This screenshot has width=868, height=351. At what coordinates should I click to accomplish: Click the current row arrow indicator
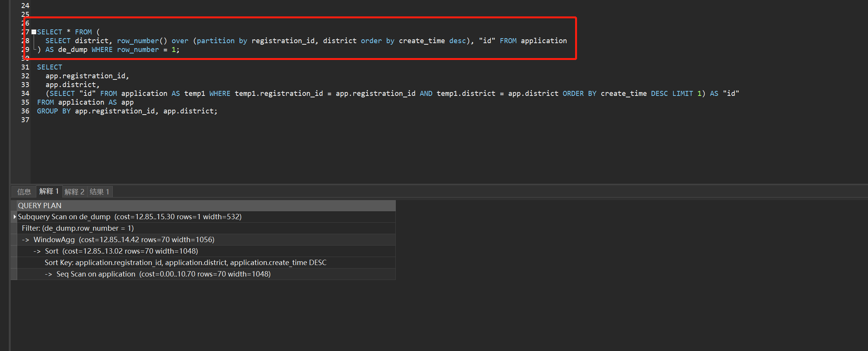(x=15, y=217)
